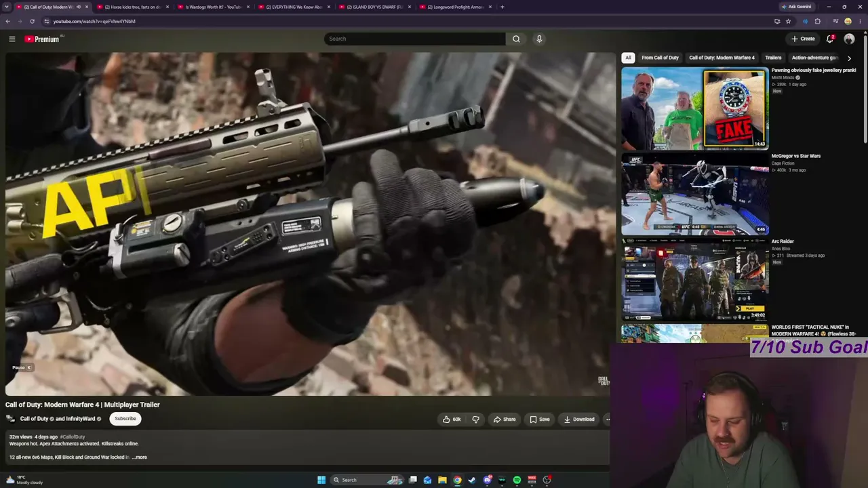Open the Misfit Minds channel name
Screen dimensions: 868x488
[783, 78]
